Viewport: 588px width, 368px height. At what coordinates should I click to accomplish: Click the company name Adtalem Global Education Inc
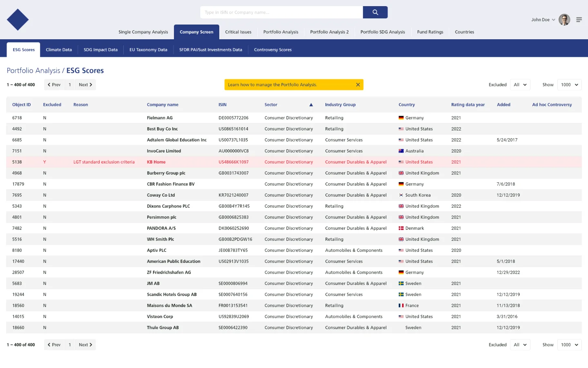point(177,140)
